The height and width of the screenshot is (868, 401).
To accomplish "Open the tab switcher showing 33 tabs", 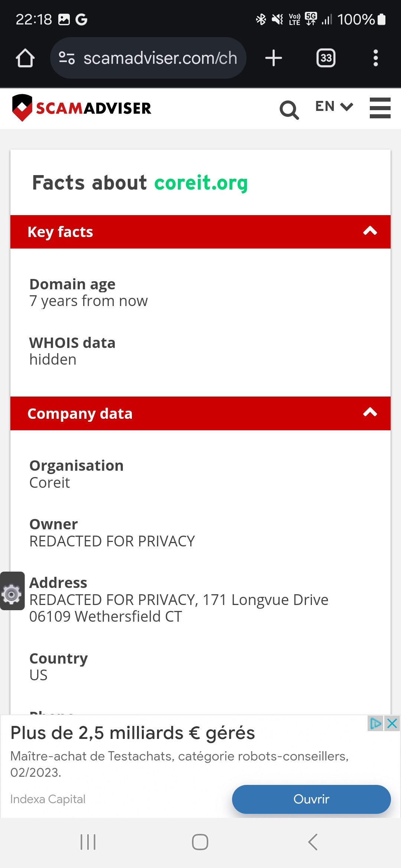I will pos(326,58).
